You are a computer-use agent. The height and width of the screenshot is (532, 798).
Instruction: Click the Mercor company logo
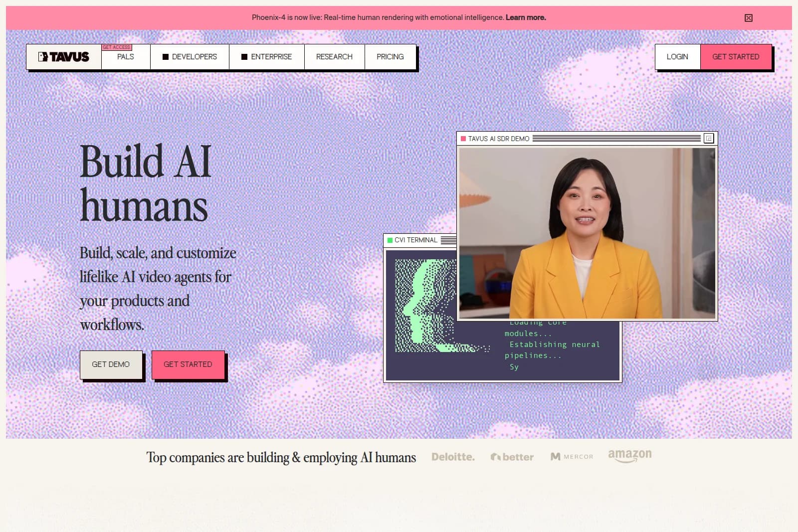point(572,457)
